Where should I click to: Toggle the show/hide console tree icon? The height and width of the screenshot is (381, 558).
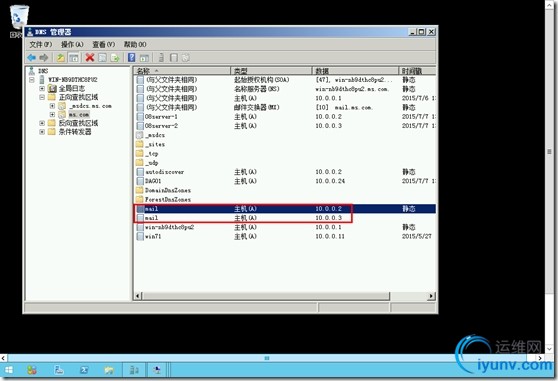pyautogui.click(x=74, y=58)
